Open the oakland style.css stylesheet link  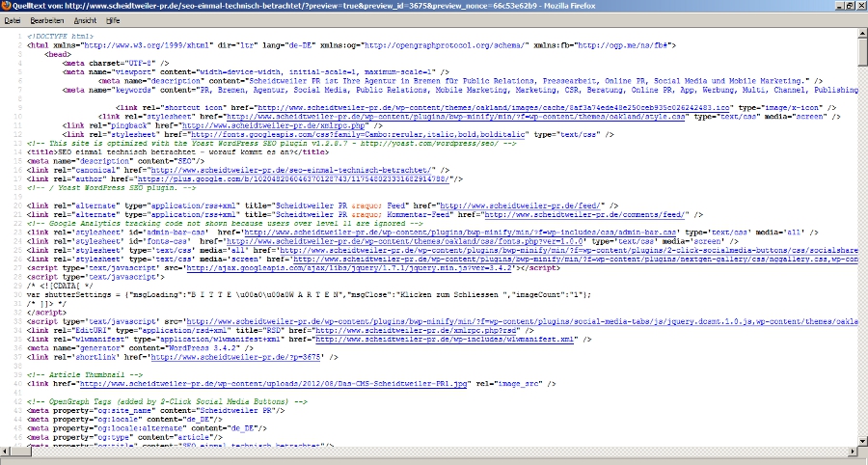click(456, 116)
